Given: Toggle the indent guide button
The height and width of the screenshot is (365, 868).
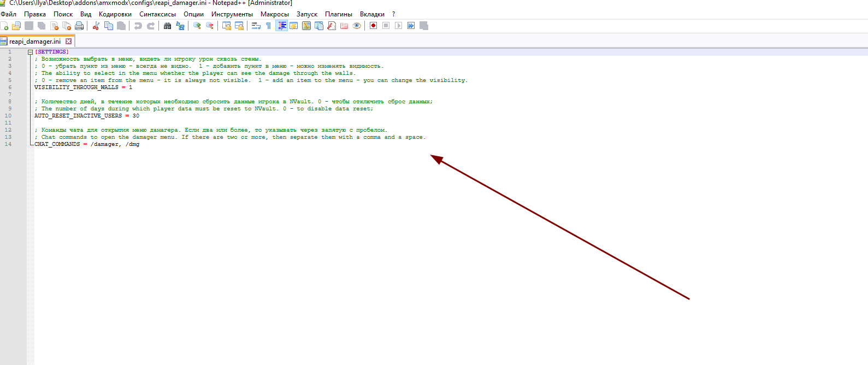Looking at the screenshot, I should click(281, 26).
